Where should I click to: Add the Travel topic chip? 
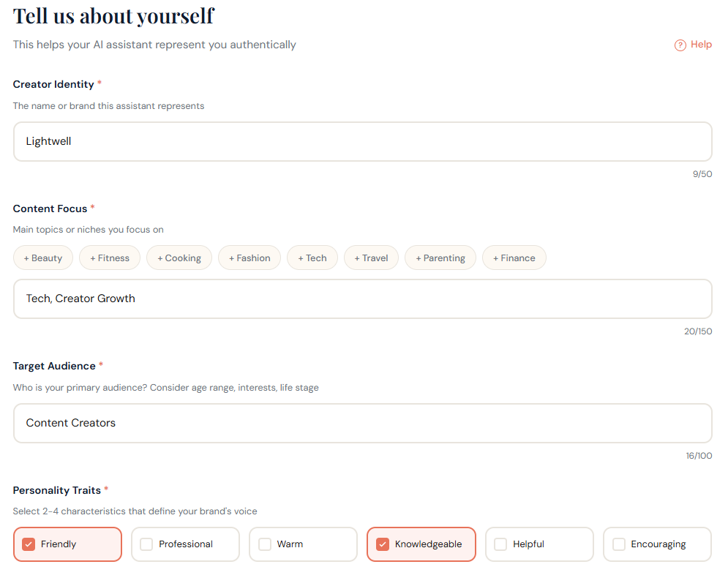[x=370, y=258]
